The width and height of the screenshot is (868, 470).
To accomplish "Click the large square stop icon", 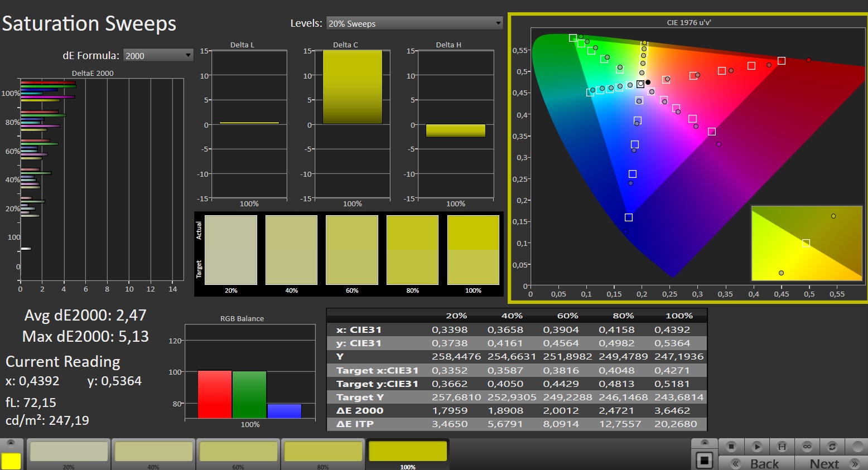I will coord(705,461).
